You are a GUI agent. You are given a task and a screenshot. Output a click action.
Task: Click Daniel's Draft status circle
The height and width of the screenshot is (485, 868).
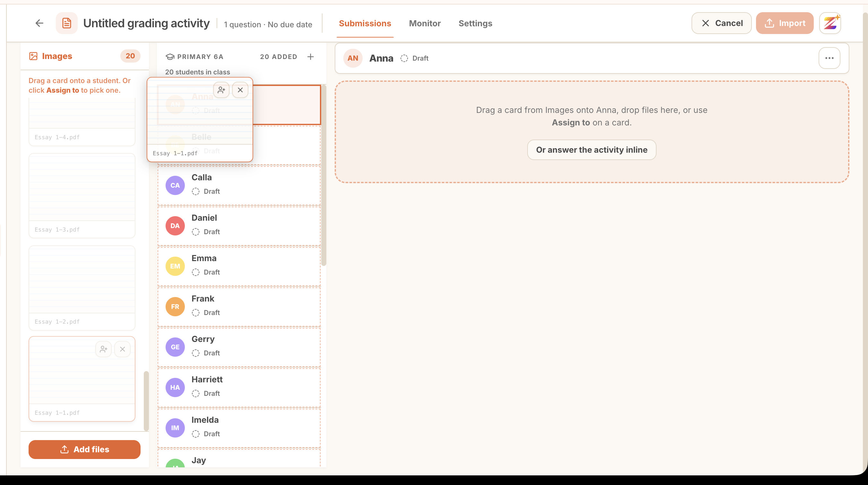click(195, 232)
